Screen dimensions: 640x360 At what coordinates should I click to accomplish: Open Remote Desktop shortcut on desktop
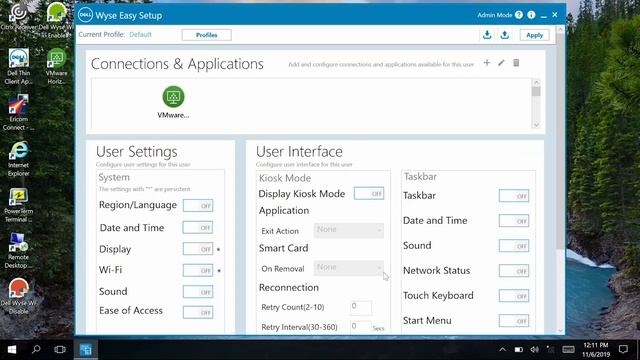pos(18,251)
